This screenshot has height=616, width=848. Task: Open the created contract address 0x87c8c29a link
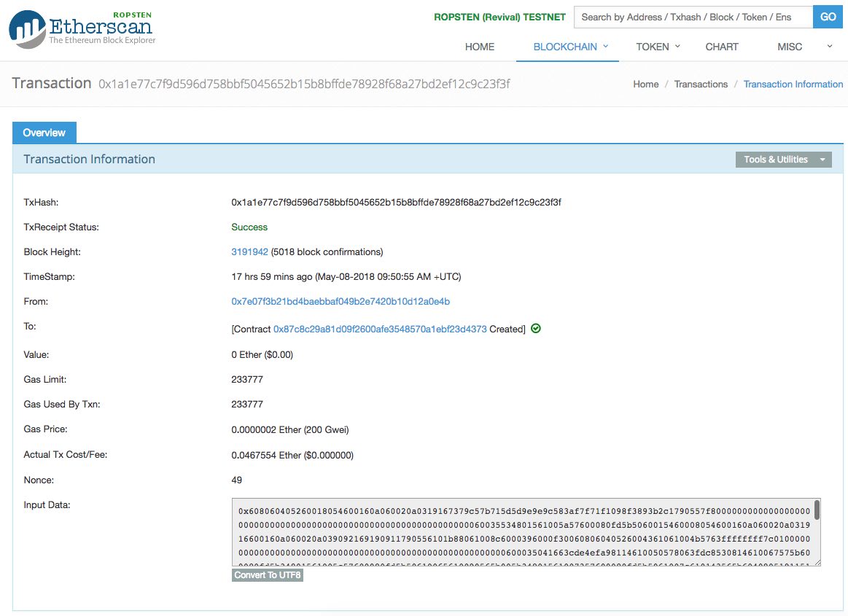pyautogui.click(x=380, y=330)
